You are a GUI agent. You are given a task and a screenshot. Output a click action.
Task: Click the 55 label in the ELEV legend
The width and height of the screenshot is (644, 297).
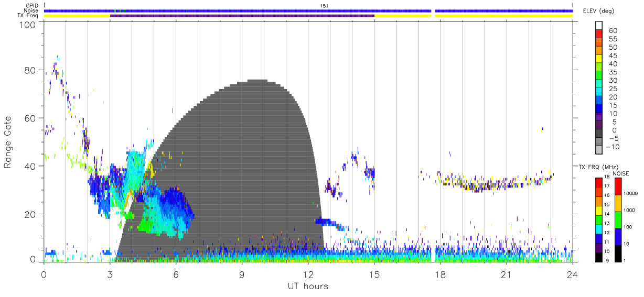point(613,39)
